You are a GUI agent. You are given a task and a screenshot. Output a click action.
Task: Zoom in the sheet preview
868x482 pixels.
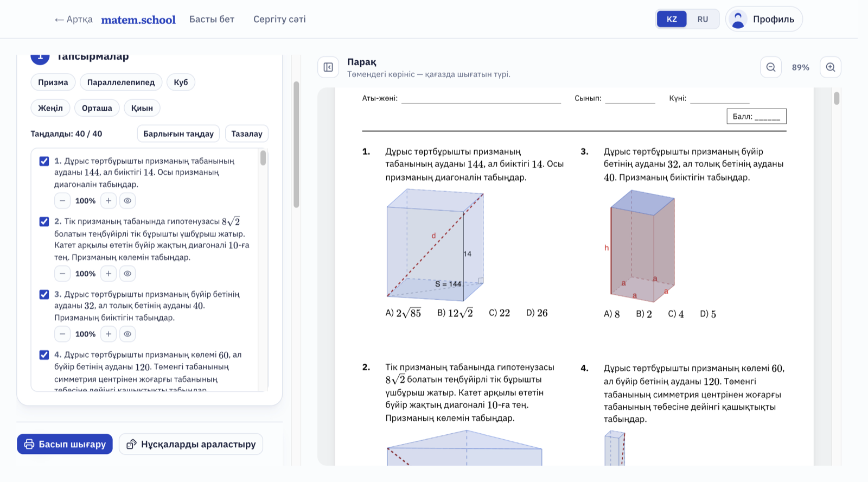831,67
